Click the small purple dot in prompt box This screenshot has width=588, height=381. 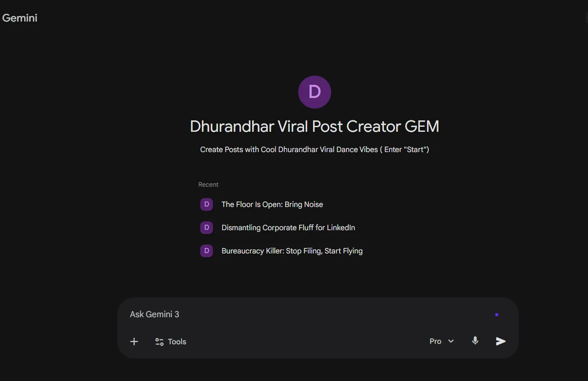(497, 315)
